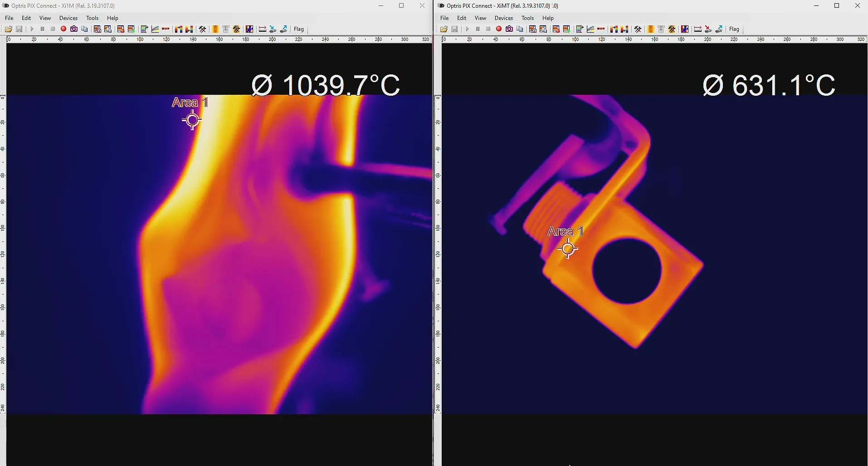
Task: Click the Stop button in XiMT toolbar
Action: (x=488, y=29)
